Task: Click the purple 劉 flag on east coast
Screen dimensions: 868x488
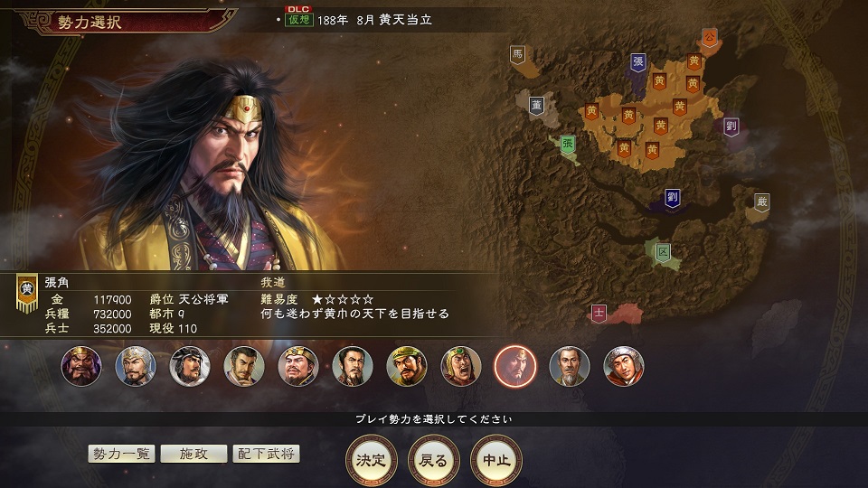Action: pos(731,127)
